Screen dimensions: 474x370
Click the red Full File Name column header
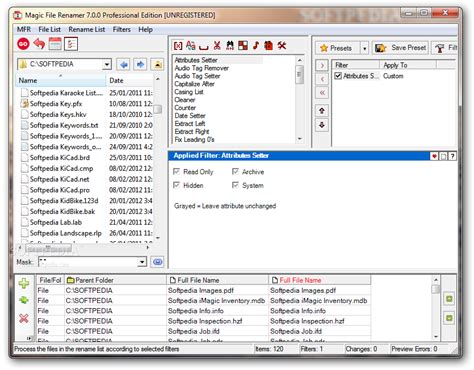click(x=319, y=280)
